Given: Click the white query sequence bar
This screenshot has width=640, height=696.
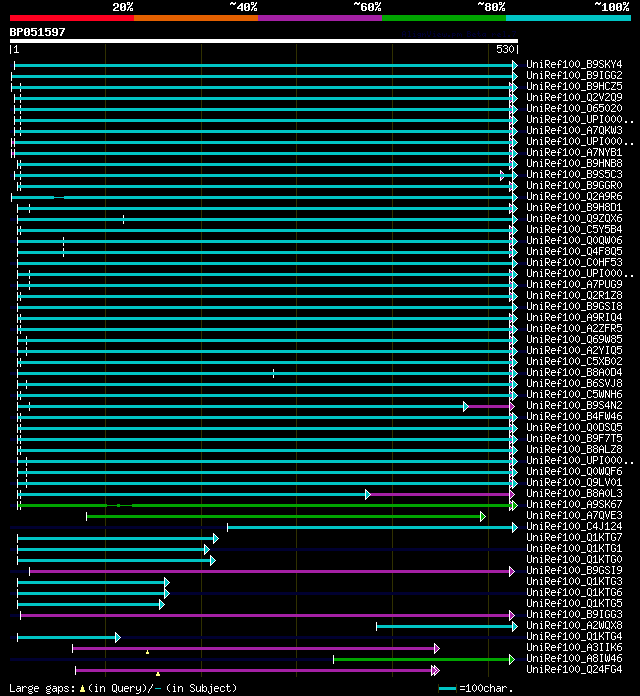Looking at the screenshot, I should click(264, 41).
